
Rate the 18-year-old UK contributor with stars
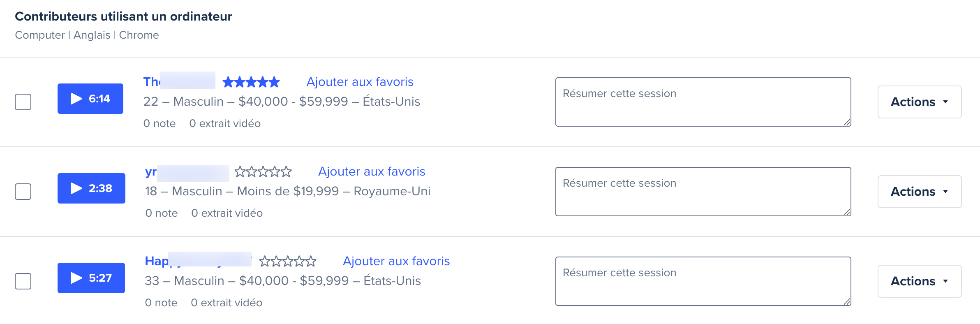[x=263, y=172]
